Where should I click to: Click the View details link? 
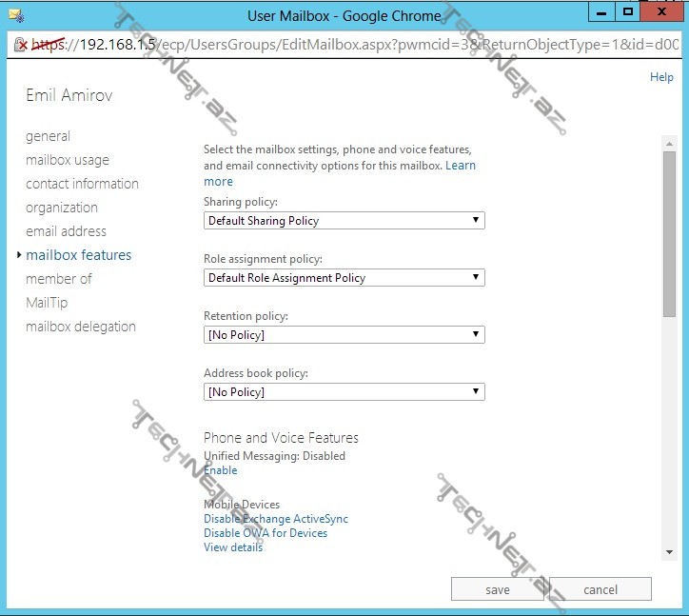pyautogui.click(x=233, y=547)
